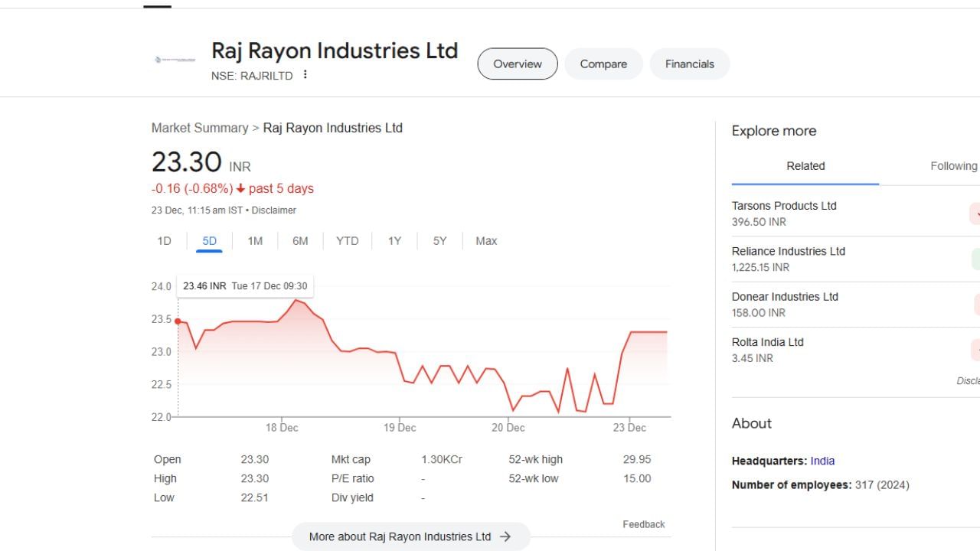Screen dimensions: 980x551
Task: Click the Low value 22.51
Action: coord(255,498)
